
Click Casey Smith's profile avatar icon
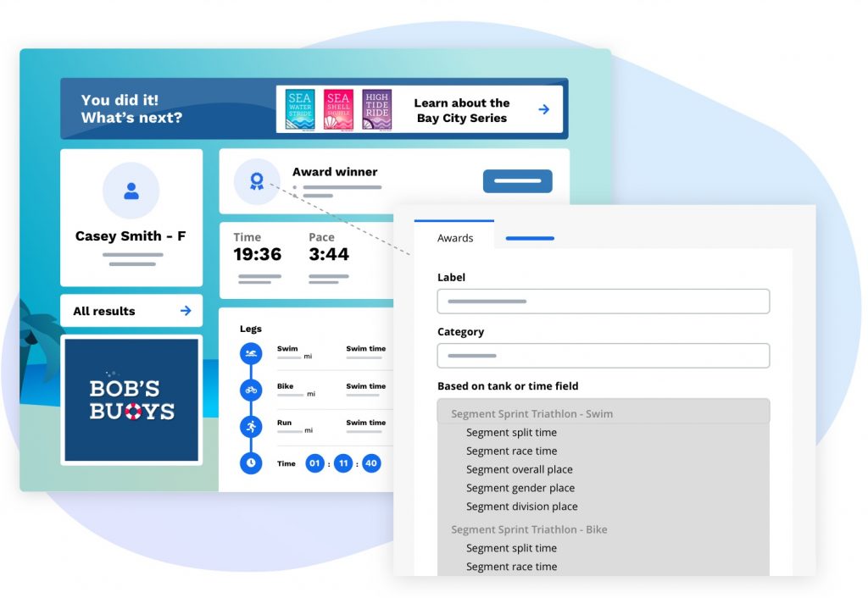[131, 191]
